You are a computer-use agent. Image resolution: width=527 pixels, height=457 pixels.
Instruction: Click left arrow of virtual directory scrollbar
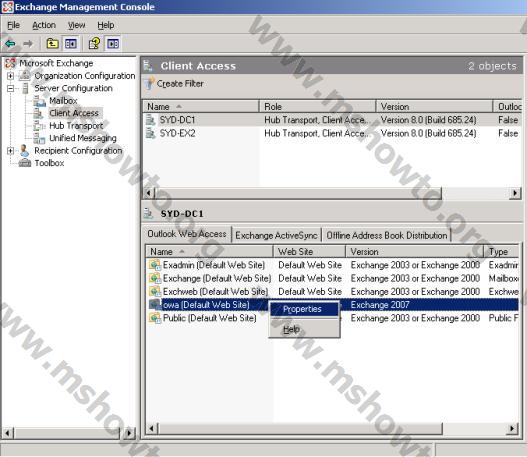(152, 428)
